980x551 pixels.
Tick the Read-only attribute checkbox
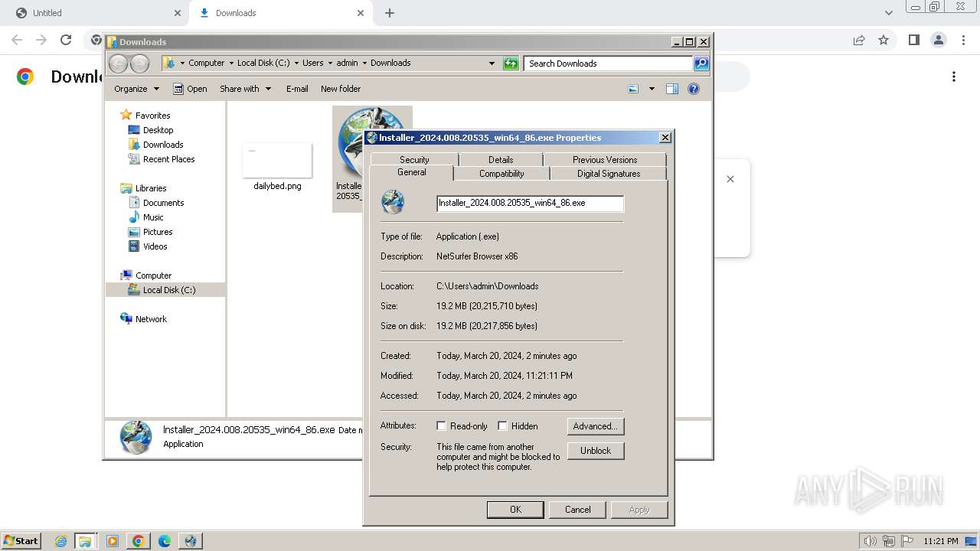click(441, 426)
